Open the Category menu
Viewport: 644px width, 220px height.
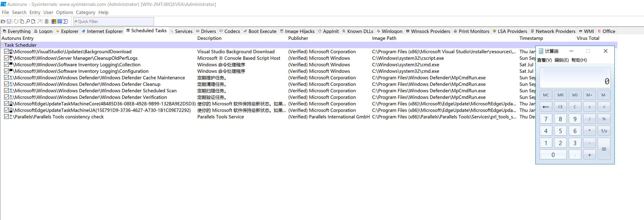pyautogui.click(x=86, y=12)
